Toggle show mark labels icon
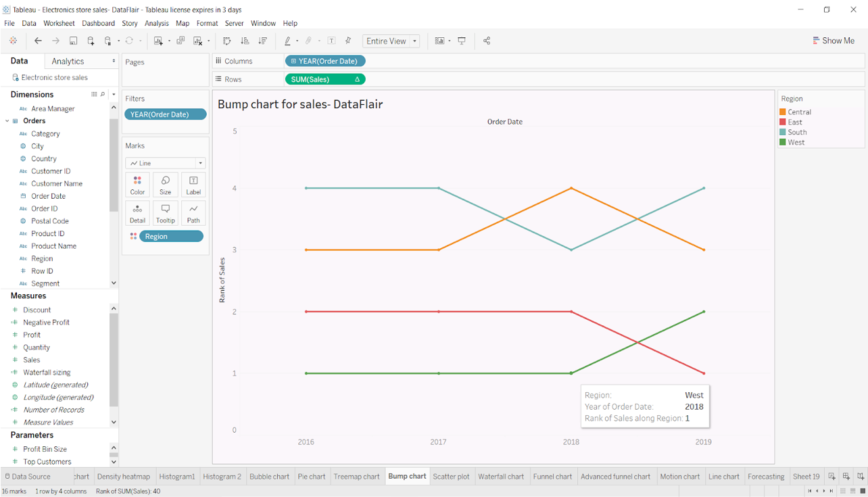 331,41
